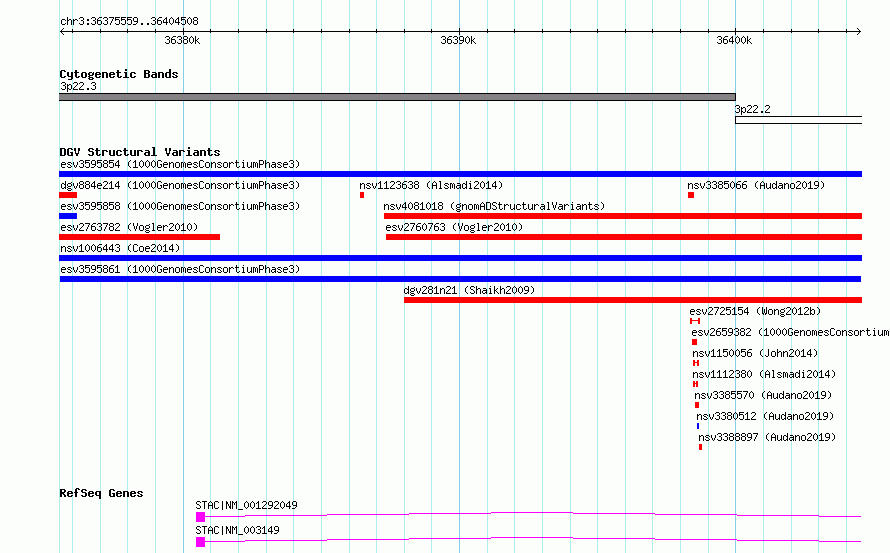Click the 36400k ruler tick label
Image resolution: width=890 pixels, height=553 pixels.
[734, 40]
